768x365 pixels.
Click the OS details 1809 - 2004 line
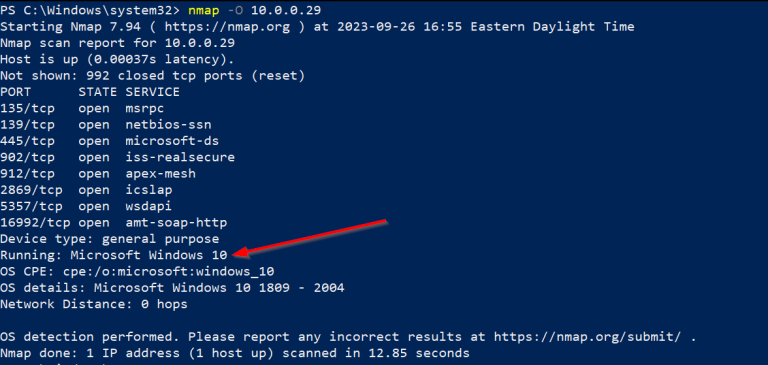(x=172, y=288)
